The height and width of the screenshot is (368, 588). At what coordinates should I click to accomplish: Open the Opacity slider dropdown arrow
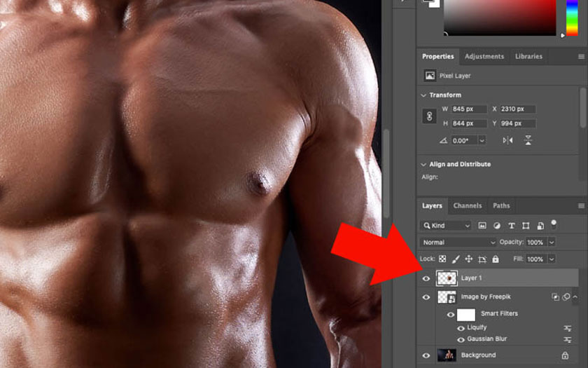pyautogui.click(x=552, y=243)
